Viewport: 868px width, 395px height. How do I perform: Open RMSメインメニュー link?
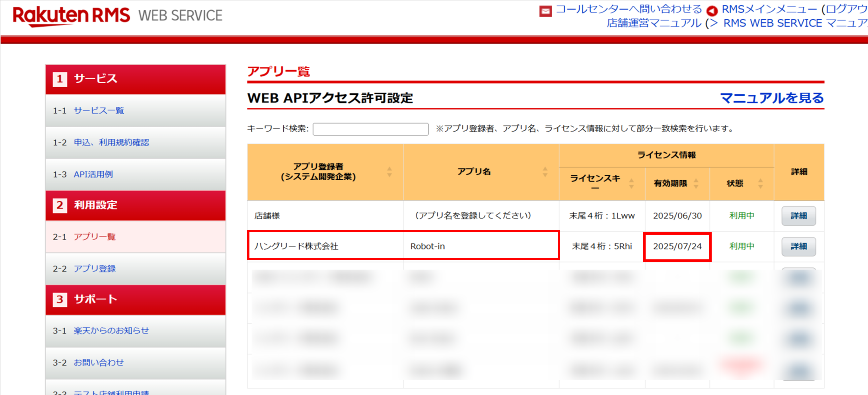[769, 9]
